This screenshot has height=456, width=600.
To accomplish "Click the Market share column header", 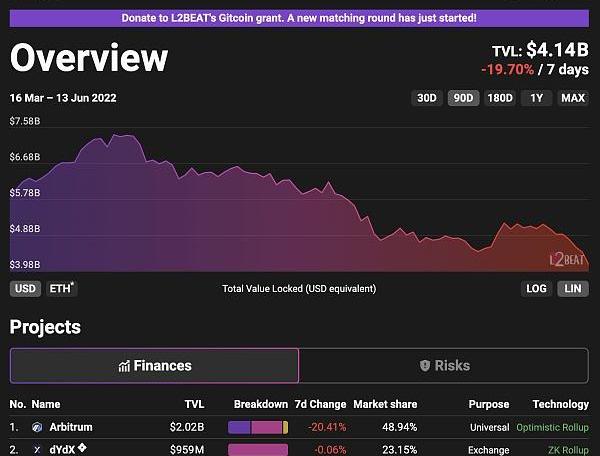I will click(x=385, y=404).
